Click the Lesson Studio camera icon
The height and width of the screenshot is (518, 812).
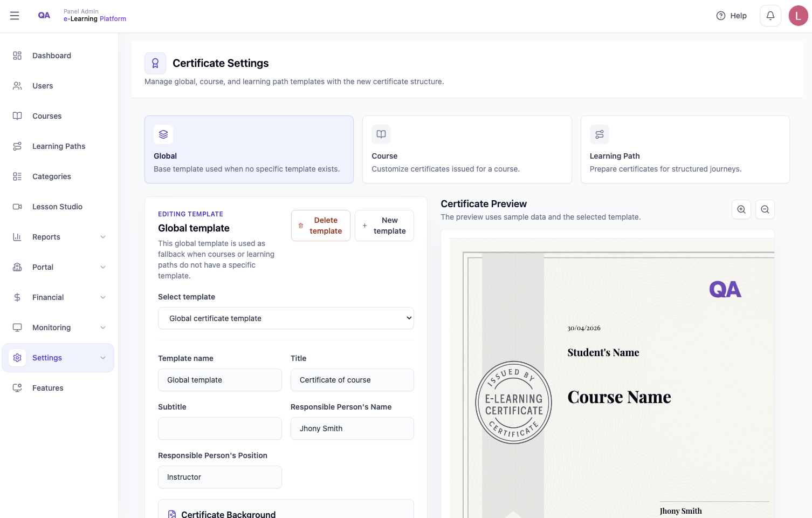coord(17,207)
